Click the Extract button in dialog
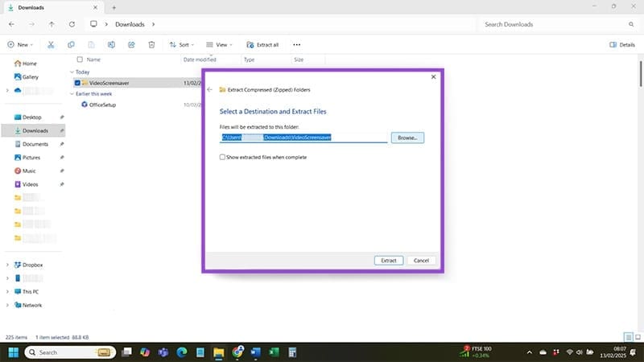This screenshot has width=644, height=362. (x=388, y=261)
